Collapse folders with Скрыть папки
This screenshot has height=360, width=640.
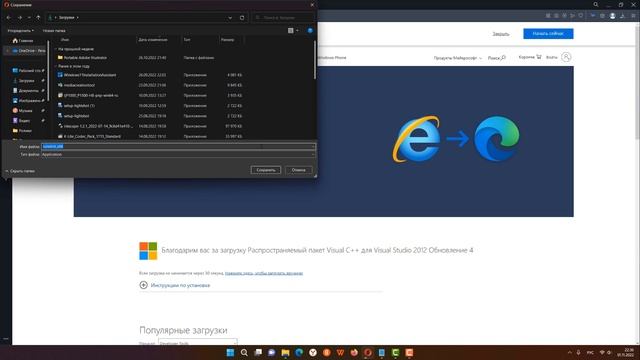click(20, 171)
